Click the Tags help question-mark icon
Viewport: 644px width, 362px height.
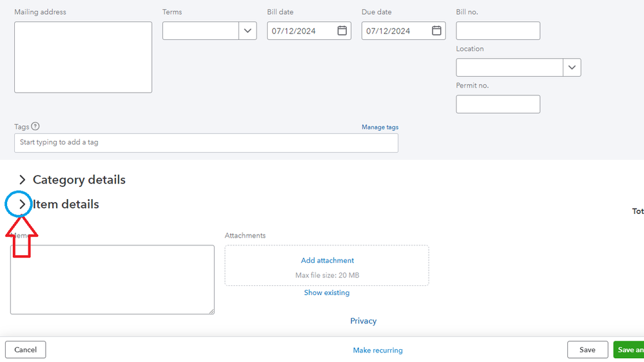click(35, 126)
